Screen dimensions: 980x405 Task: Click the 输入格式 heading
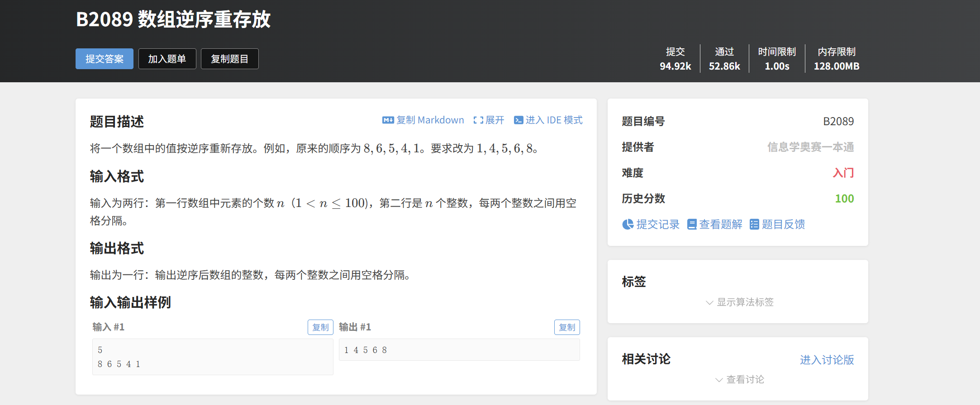pyautogui.click(x=117, y=176)
